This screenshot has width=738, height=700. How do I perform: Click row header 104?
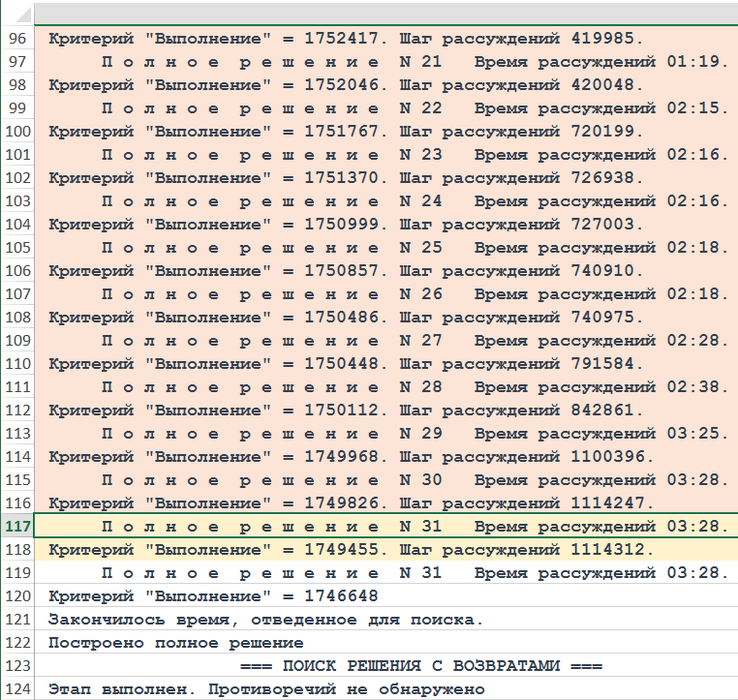(x=16, y=225)
